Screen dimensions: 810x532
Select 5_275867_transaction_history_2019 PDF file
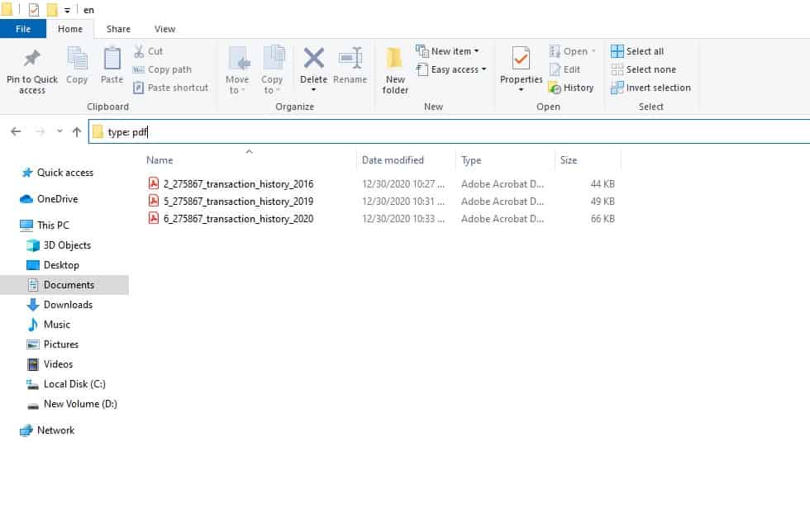(238, 202)
